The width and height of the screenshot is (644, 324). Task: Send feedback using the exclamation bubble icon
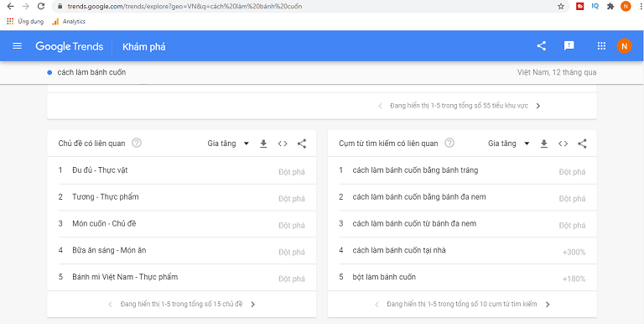pyautogui.click(x=569, y=46)
